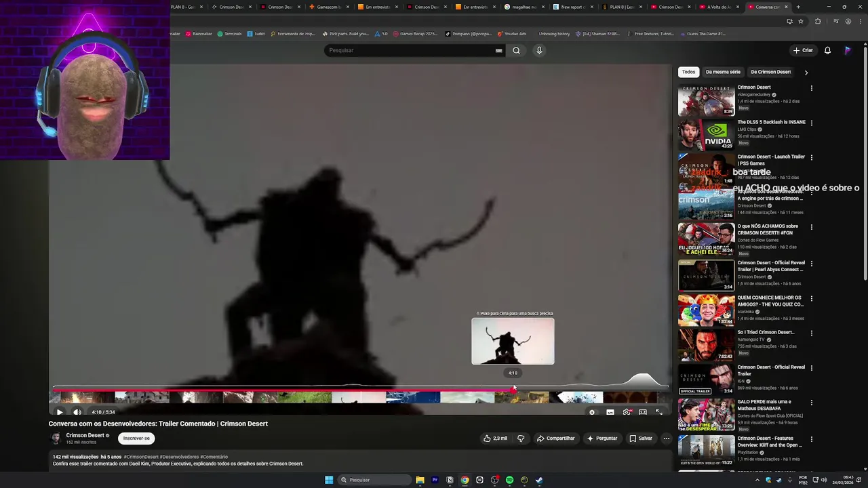This screenshot has height=488, width=868.
Task: Open Steam from taskbar
Action: (539, 480)
